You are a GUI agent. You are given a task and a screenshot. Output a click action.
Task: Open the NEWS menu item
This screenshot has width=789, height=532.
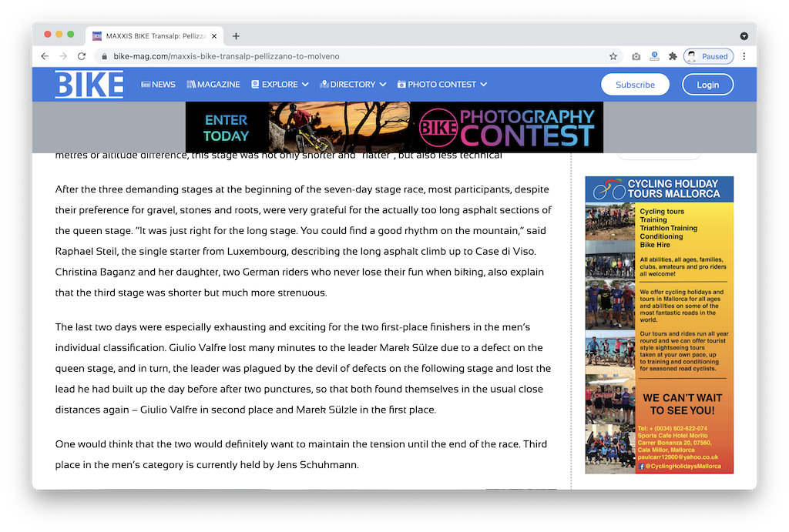click(158, 85)
